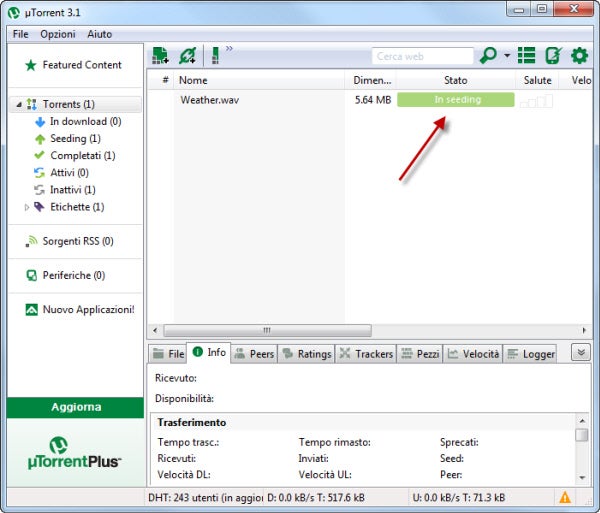
Task: Switch to the File tab
Action: pyautogui.click(x=168, y=354)
